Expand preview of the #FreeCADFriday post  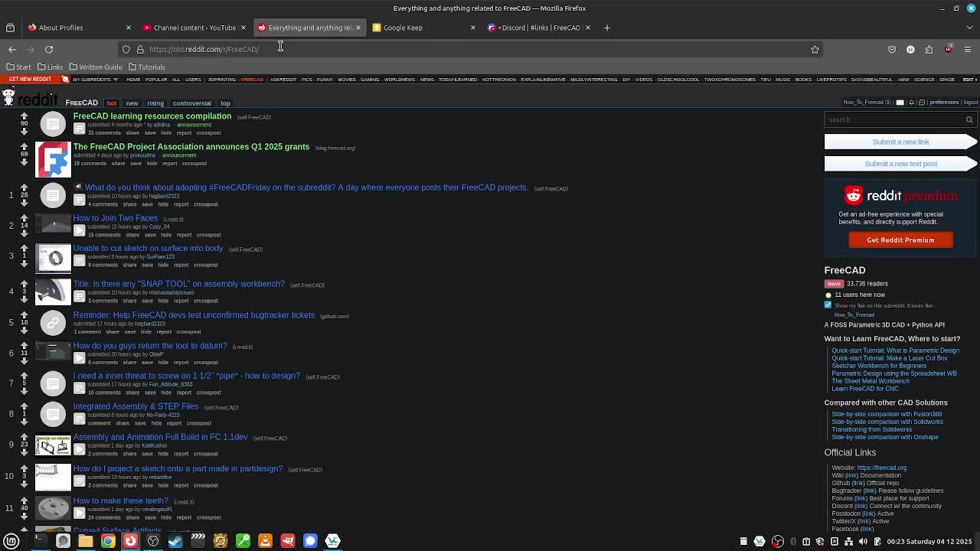[79, 200]
